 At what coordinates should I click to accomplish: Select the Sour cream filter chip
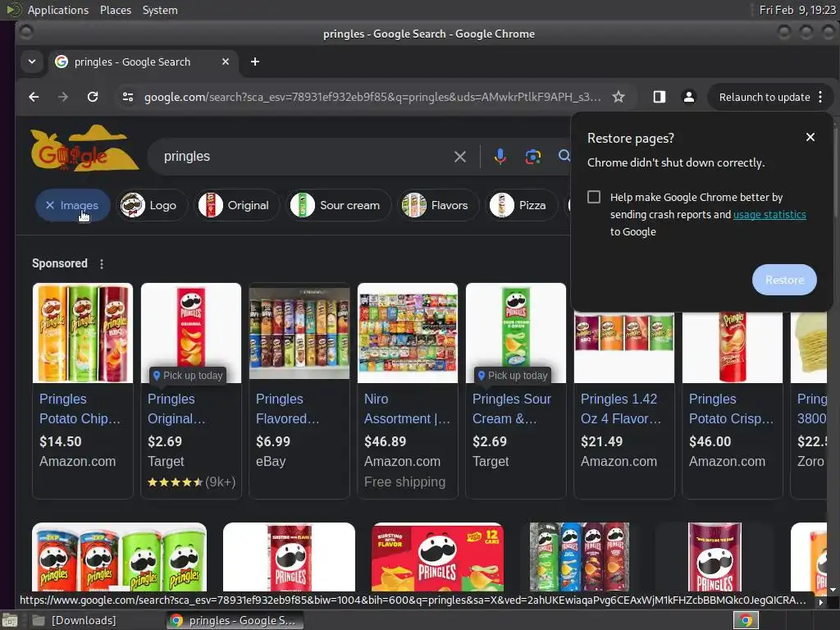[338, 205]
